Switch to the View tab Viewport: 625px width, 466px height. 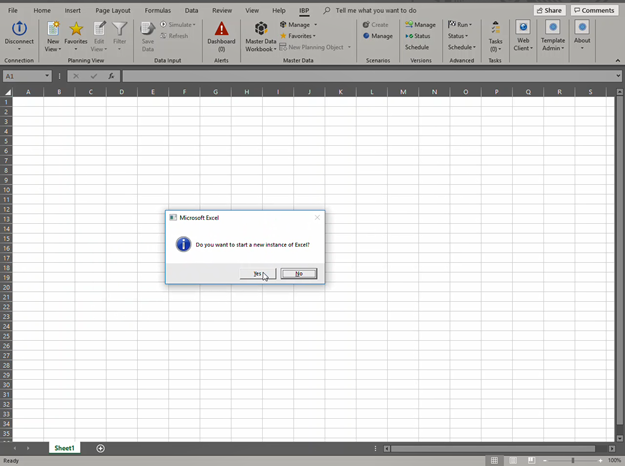tap(252, 10)
